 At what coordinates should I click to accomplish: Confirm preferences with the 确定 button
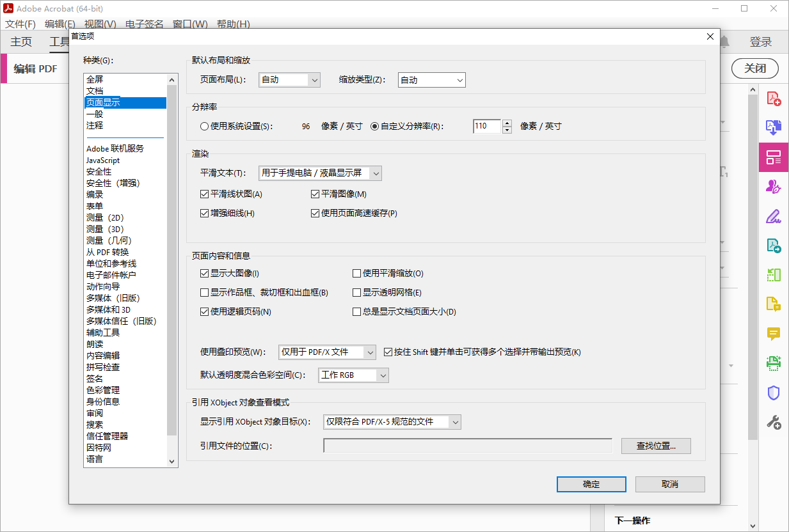(591, 484)
